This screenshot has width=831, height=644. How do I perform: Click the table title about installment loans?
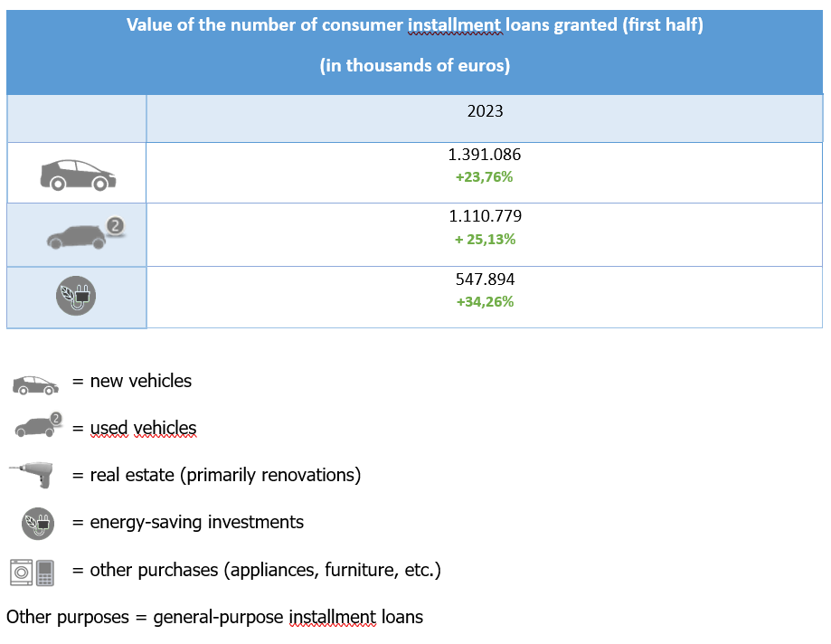pyautogui.click(x=414, y=25)
